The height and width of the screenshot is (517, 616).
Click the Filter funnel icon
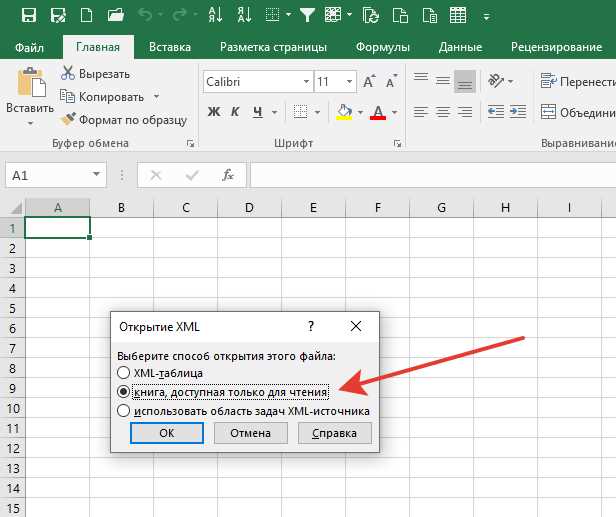pyautogui.click(x=307, y=16)
